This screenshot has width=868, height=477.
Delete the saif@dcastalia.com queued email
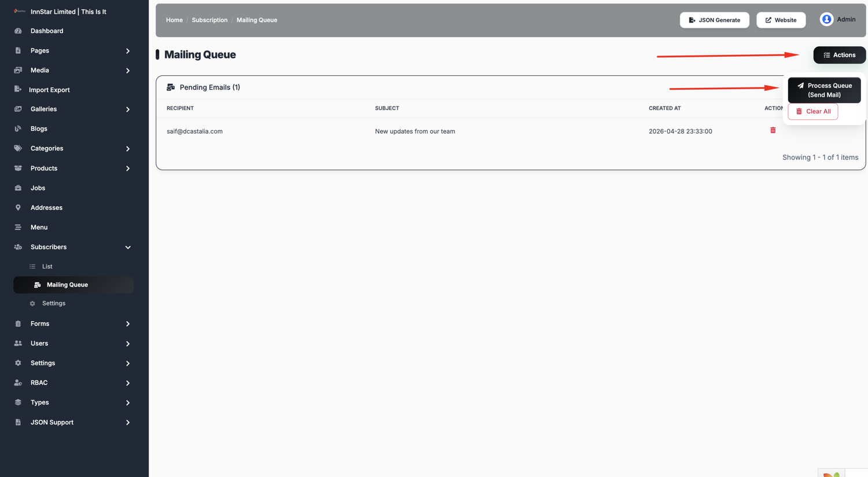773,130
